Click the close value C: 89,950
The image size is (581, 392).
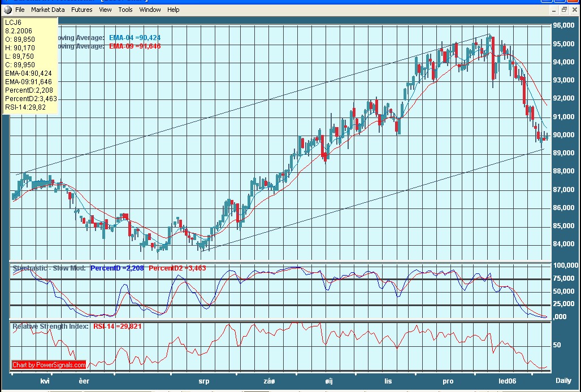point(20,65)
